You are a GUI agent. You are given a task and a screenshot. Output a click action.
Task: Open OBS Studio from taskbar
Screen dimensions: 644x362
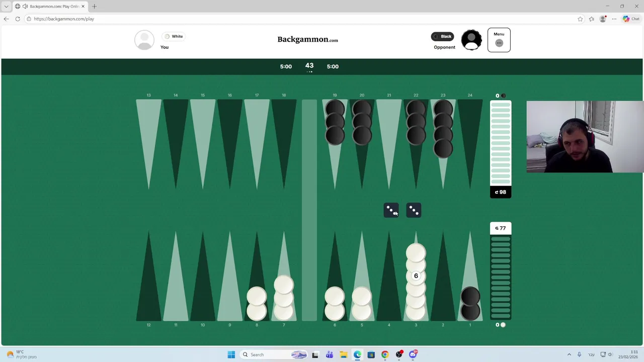tap(399, 354)
